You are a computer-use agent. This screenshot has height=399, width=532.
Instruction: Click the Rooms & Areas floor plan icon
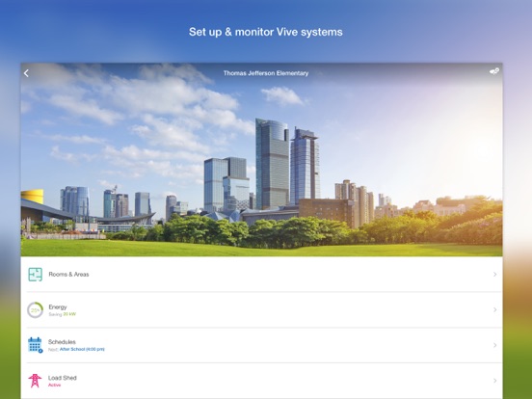coord(36,275)
